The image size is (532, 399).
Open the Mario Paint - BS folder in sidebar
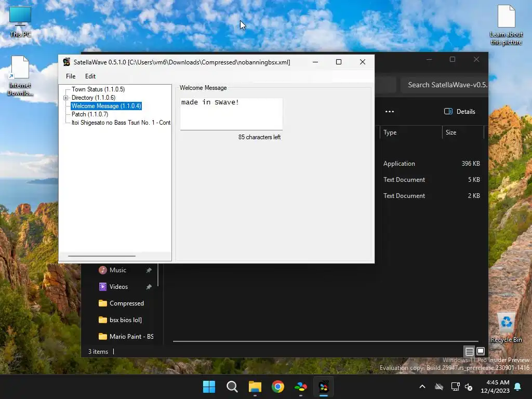point(126,337)
